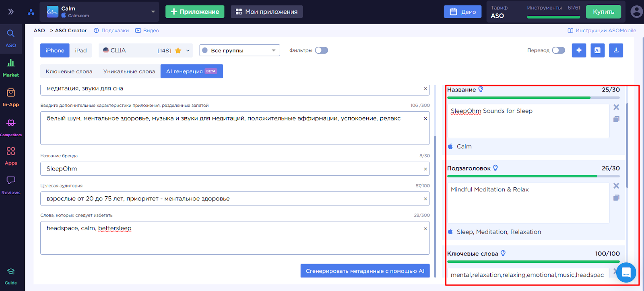Viewport: 644px width, 291px height.
Task: Open the chat support widget
Action: pos(626,272)
